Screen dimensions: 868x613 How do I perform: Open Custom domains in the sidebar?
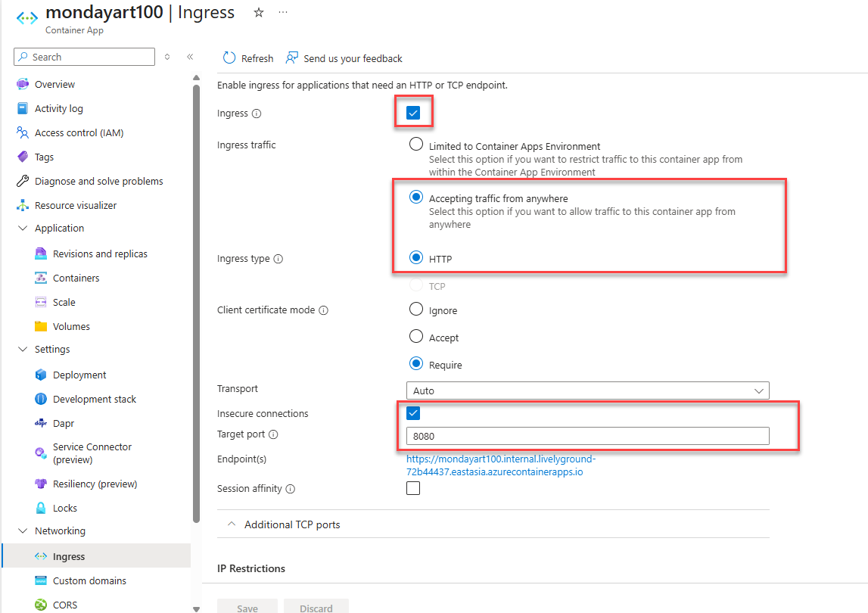click(90, 580)
